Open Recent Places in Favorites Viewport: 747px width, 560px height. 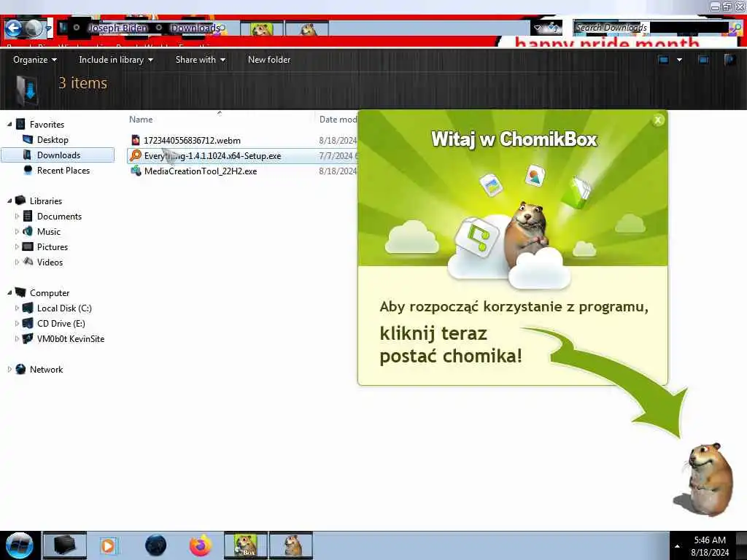click(63, 170)
